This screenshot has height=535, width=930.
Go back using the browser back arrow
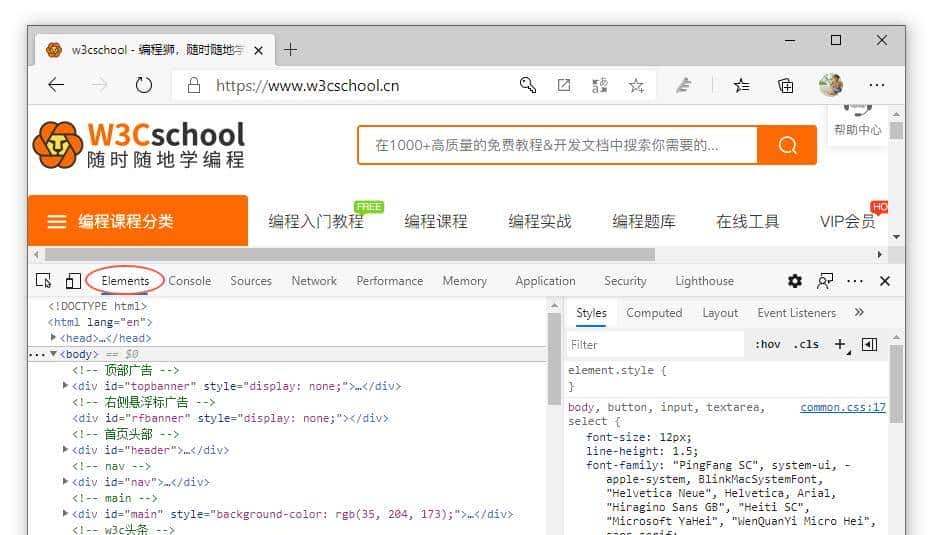click(56, 85)
